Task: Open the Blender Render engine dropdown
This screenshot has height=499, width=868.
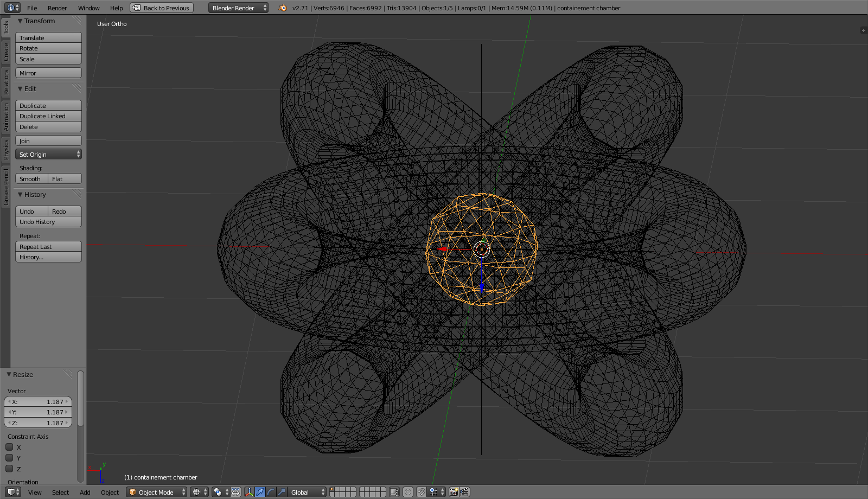Action: [238, 8]
